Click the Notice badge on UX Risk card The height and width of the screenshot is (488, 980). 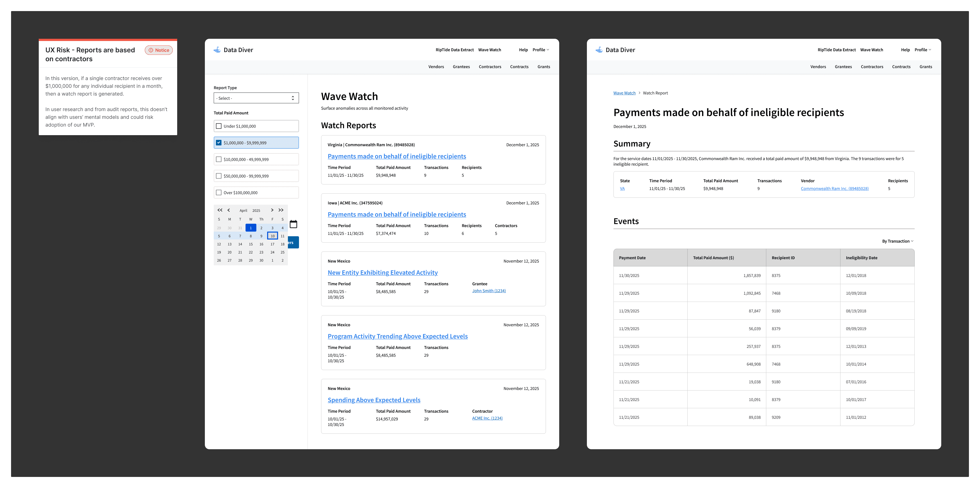pyautogui.click(x=159, y=50)
